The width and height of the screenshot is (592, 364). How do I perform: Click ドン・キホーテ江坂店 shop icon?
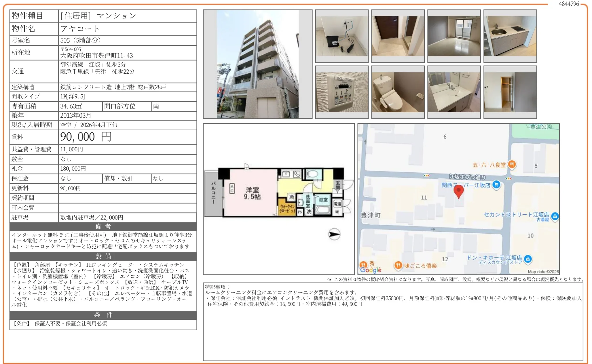coord(528,259)
